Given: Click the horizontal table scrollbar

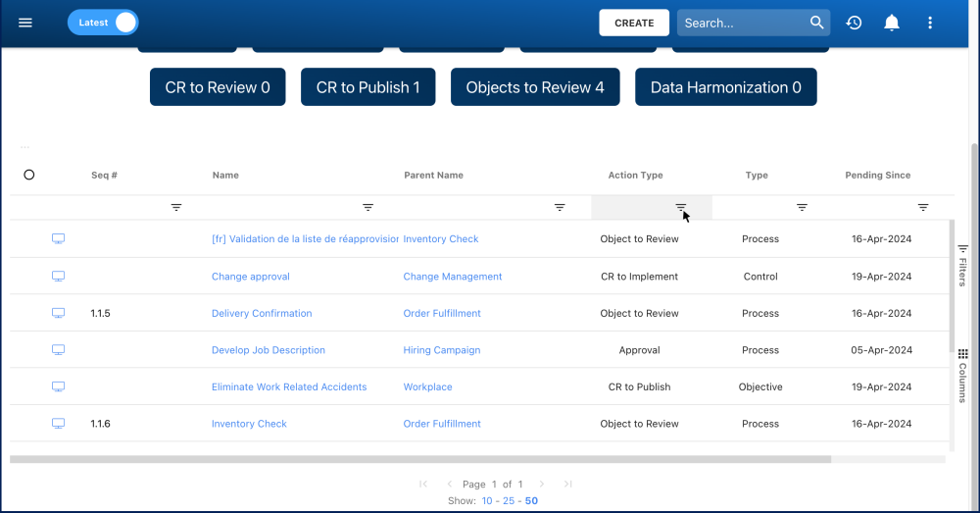Looking at the screenshot, I should 420,459.
